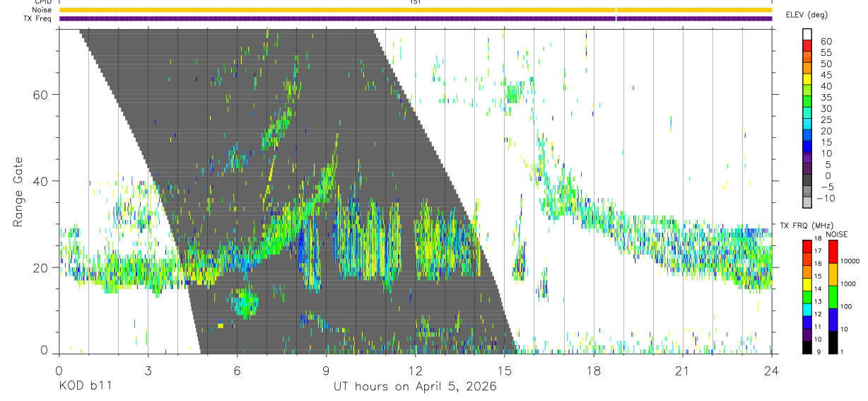Pick the red 55–60 elevation swatch
Screen dimensions: 868x401
pyautogui.click(x=808, y=46)
